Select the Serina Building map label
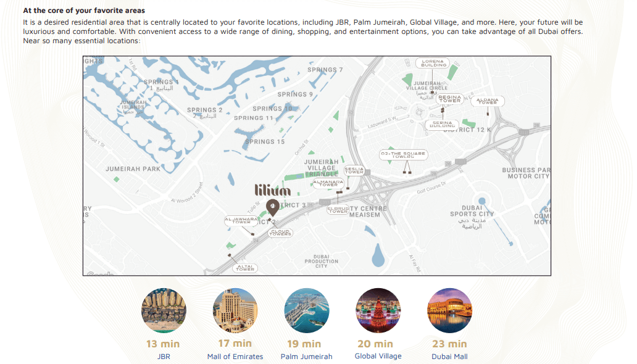The height and width of the screenshot is (364, 637). click(442, 124)
